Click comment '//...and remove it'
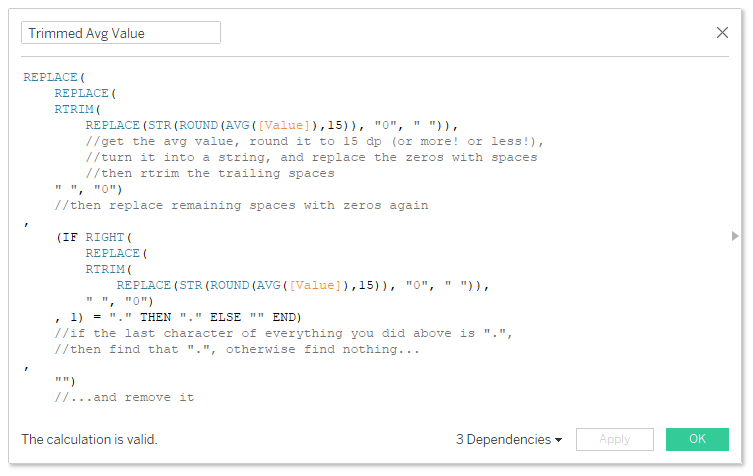The image size is (753, 476). pos(124,397)
